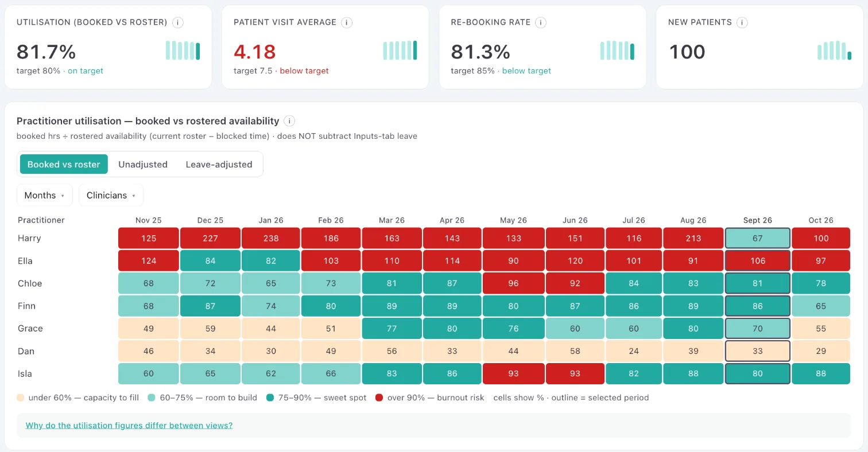Click the Harry practitioner row label

(29, 238)
